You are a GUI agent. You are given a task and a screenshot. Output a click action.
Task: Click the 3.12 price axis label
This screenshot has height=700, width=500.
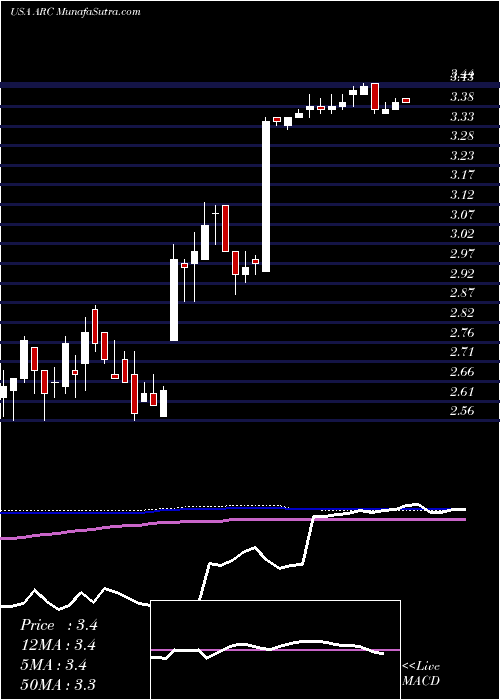pyautogui.click(x=462, y=194)
